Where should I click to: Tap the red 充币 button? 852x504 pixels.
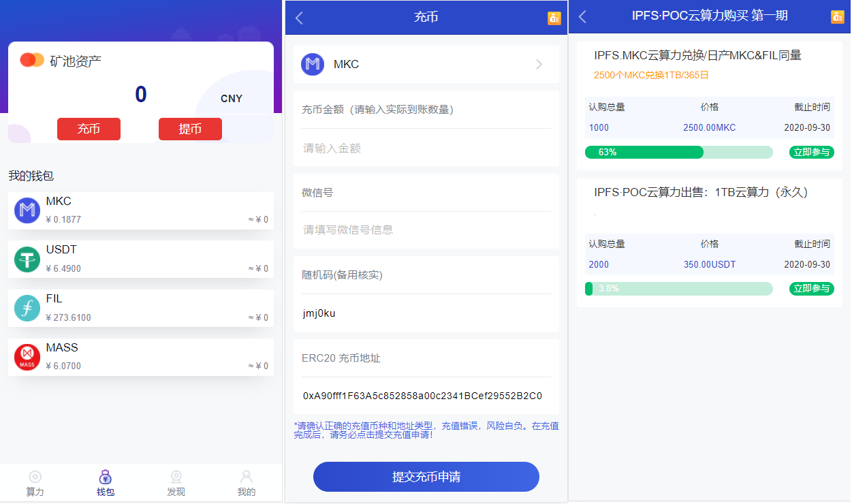[89, 129]
